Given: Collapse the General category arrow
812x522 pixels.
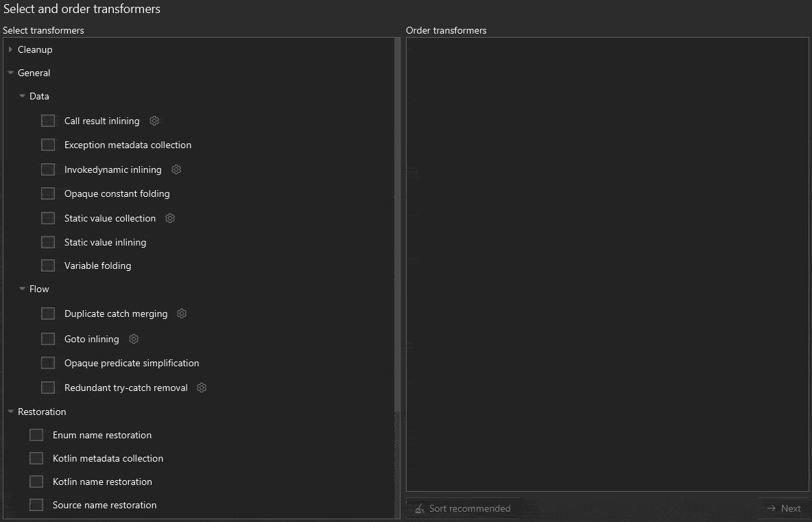Looking at the screenshot, I should (10, 73).
